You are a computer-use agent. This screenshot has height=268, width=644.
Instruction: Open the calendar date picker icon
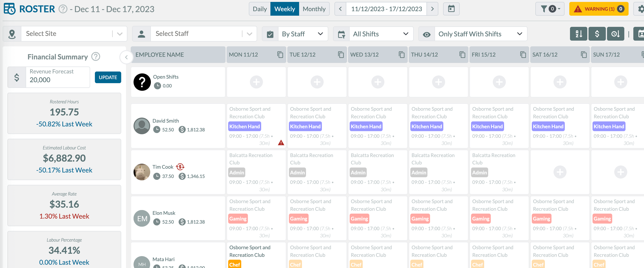451,9
